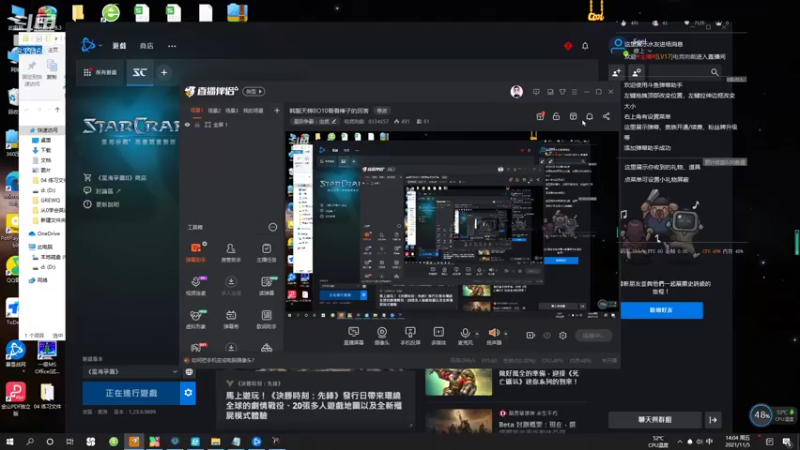
Task: Open Windows taskbar search
Action: click(x=30, y=441)
